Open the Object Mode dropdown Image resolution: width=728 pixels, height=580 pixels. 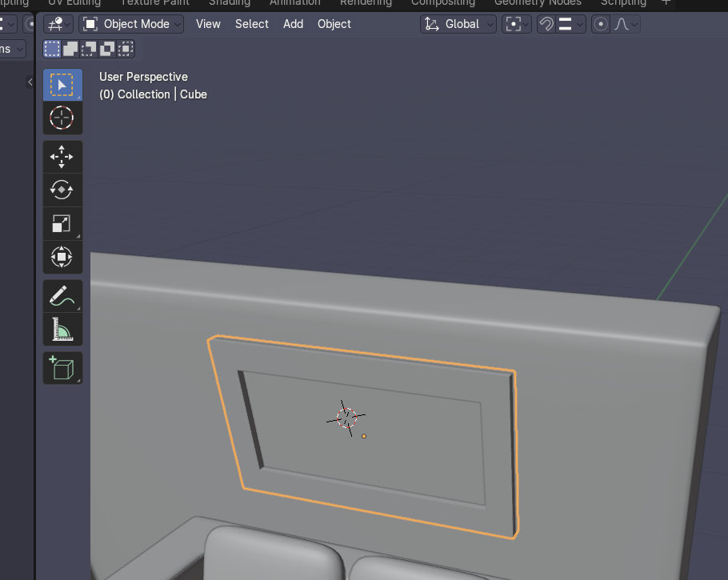tap(131, 24)
